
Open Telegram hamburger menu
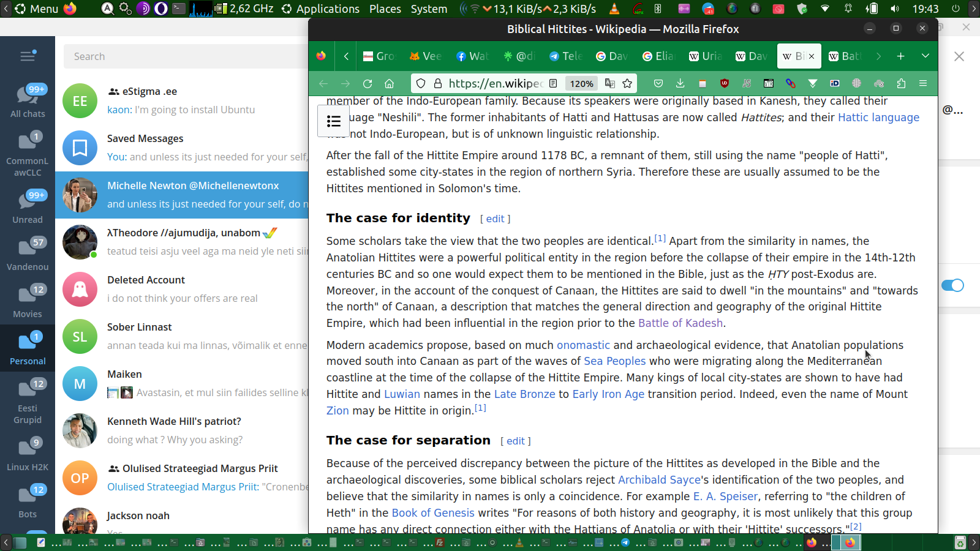[x=28, y=56]
